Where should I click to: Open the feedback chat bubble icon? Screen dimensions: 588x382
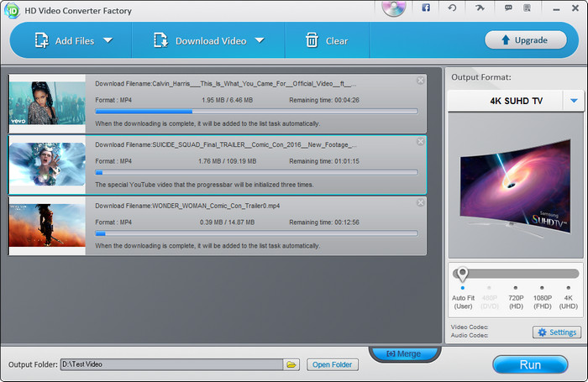(508, 8)
